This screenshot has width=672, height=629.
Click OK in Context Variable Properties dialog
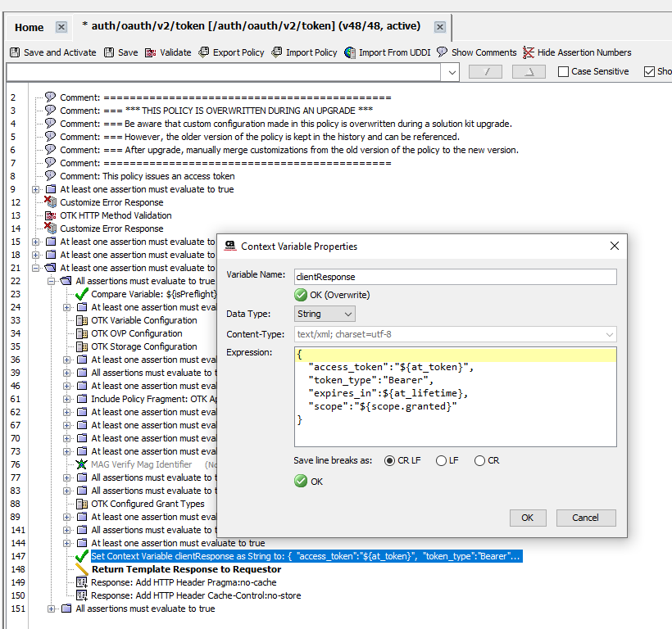click(527, 518)
